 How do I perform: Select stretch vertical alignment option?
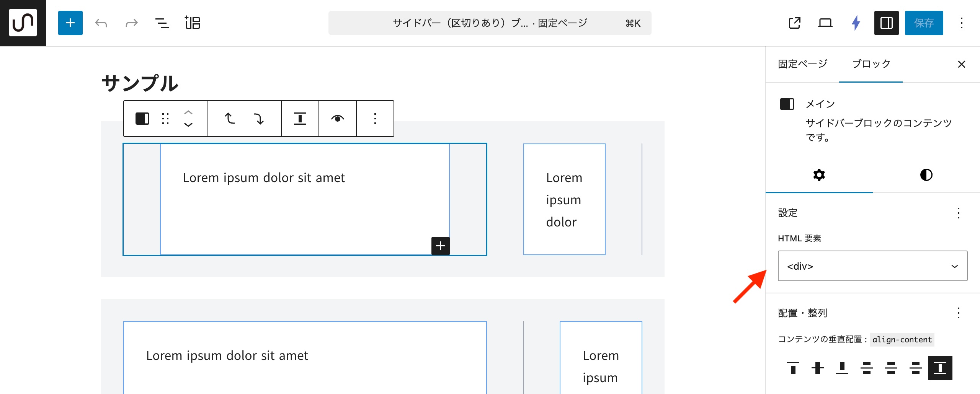940,368
